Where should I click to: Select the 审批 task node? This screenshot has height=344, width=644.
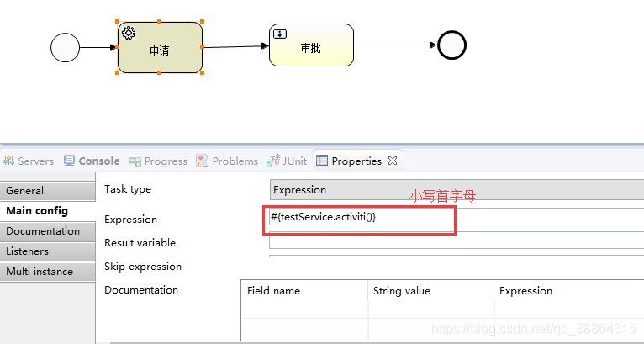click(311, 45)
